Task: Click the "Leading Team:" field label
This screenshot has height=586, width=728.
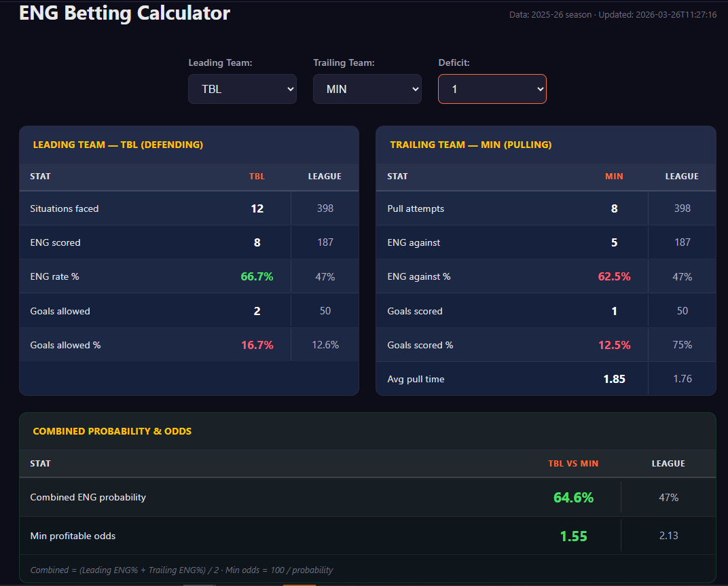Action: (x=220, y=62)
